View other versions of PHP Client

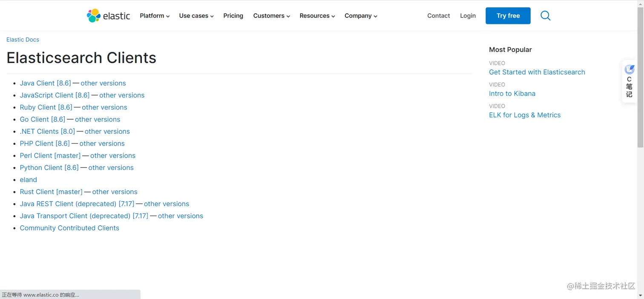point(102,144)
